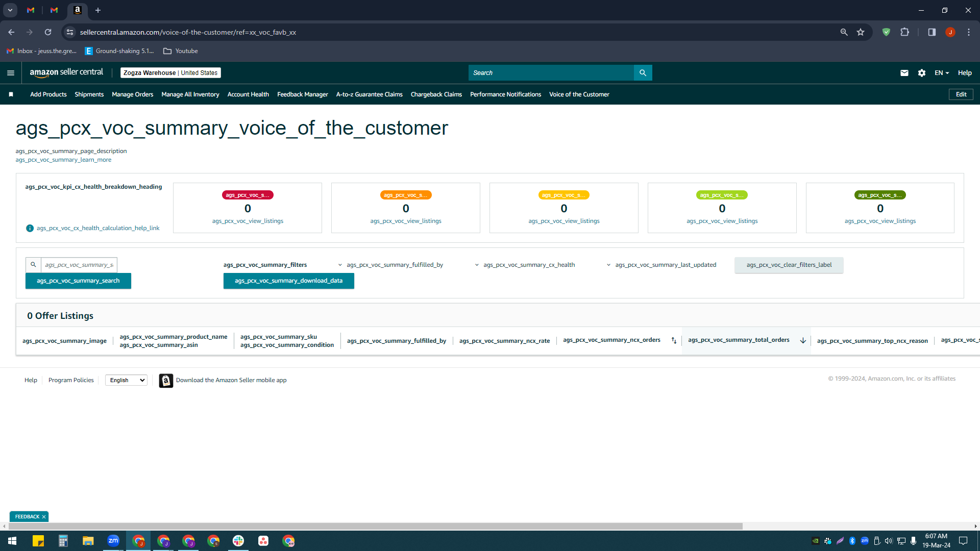980x551 pixels.
Task: View site information icon in address bar
Action: pos(70,32)
